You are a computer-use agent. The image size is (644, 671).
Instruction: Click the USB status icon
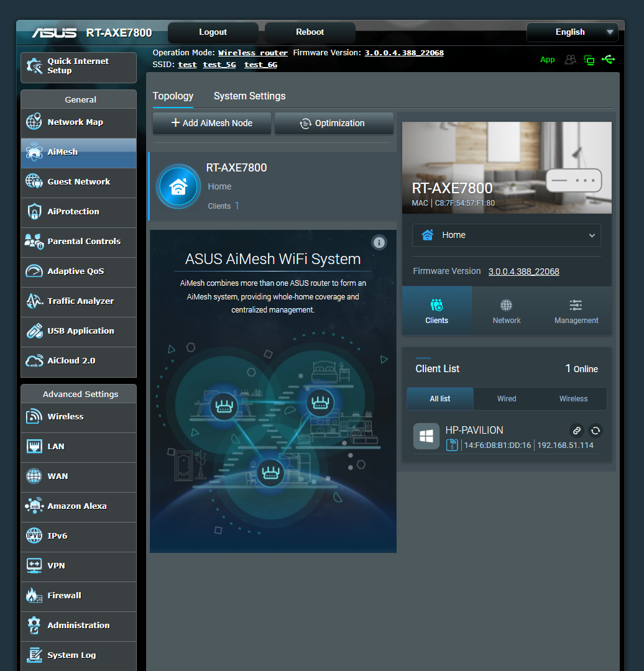click(x=608, y=60)
